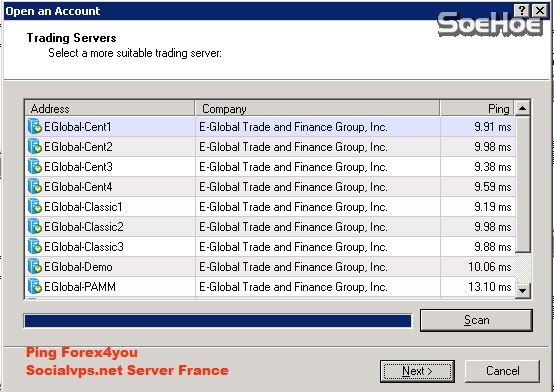Image resolution: width=554 pixels, height=392 pixels.
Task: Click the server list scrollbar thumb
Action: [522, 184]
